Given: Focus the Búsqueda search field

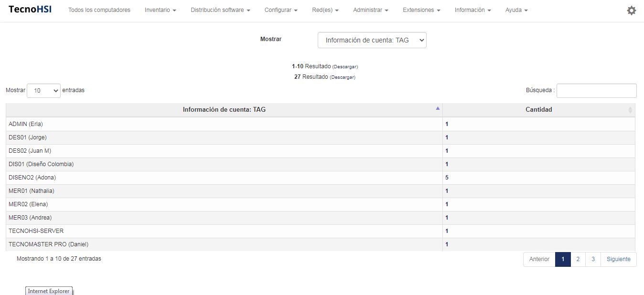Looking at the screenshot, I should coord(596,91).
